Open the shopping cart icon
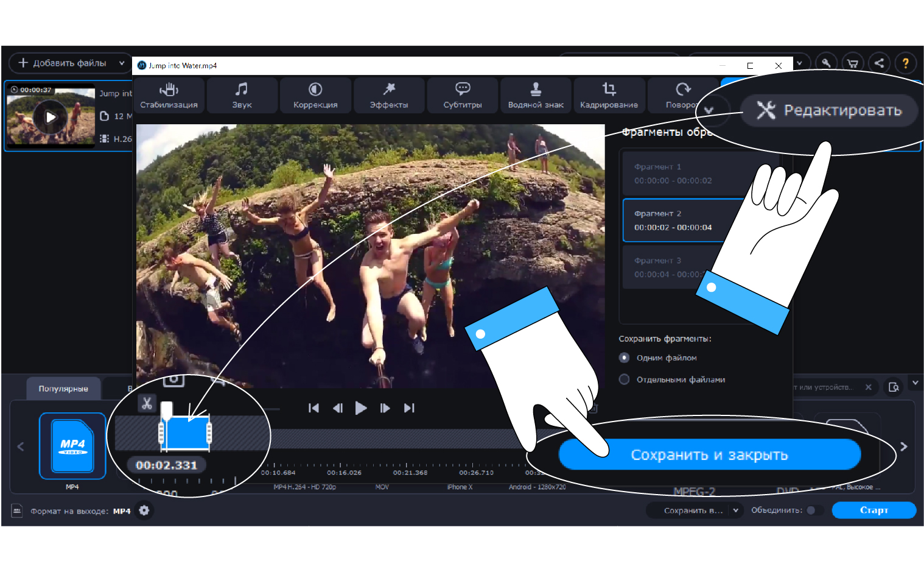This screenshot has height=572, width=924. [853, 63]
